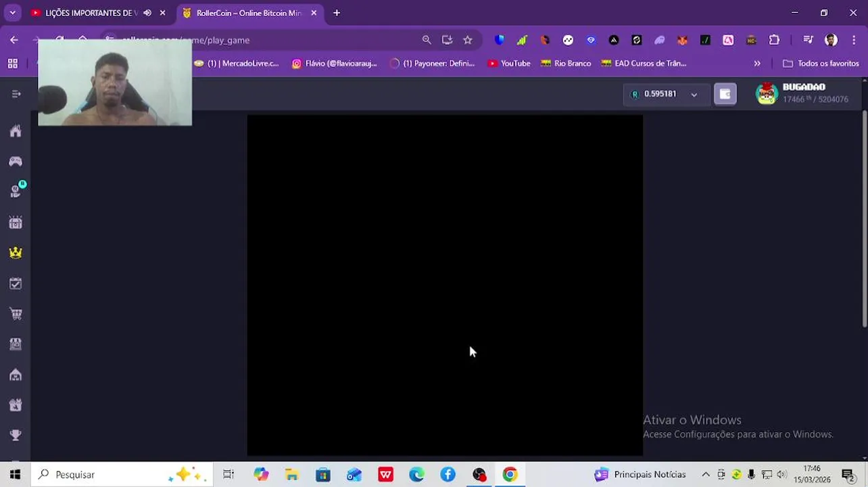Open the Todos os favoritos folder

821,63
